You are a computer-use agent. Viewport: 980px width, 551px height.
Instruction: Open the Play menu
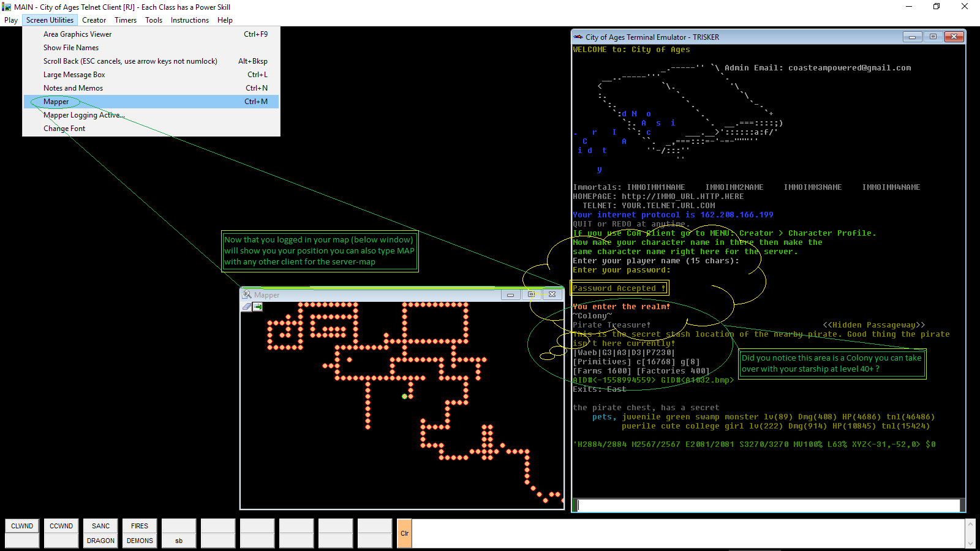10,20
